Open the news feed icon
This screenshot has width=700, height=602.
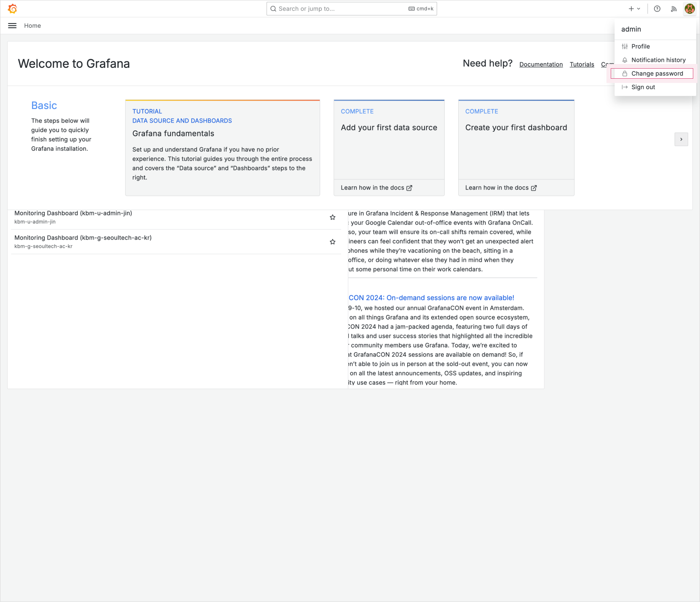pyautogui.click(x=674, y=8)
